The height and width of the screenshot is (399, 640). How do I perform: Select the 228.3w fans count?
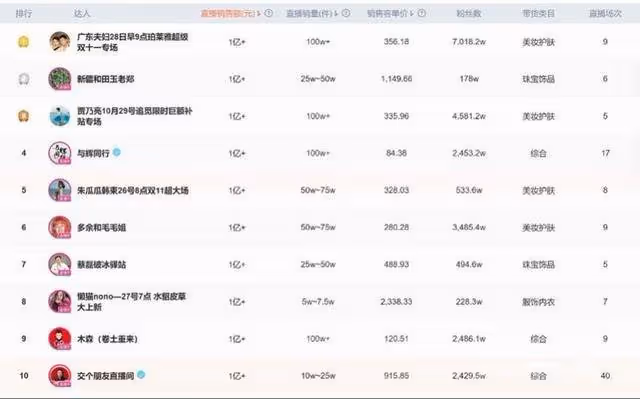[x=469, y=301]
